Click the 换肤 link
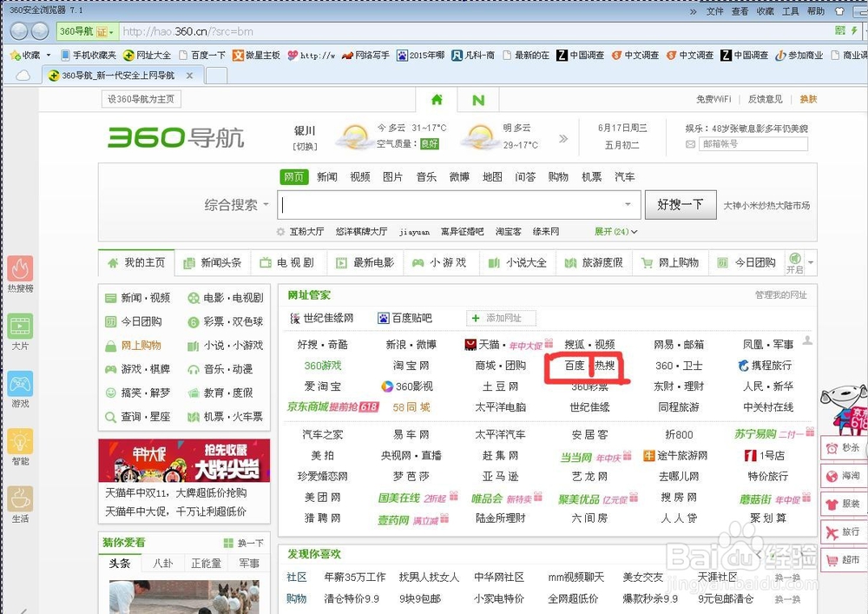868x614 pixels. (x=808, y=99)
